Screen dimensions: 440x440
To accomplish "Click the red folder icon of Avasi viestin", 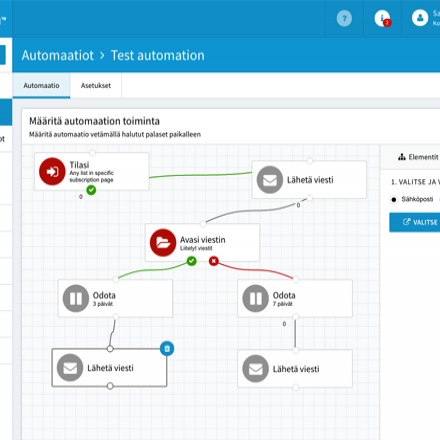I will 163,242.
